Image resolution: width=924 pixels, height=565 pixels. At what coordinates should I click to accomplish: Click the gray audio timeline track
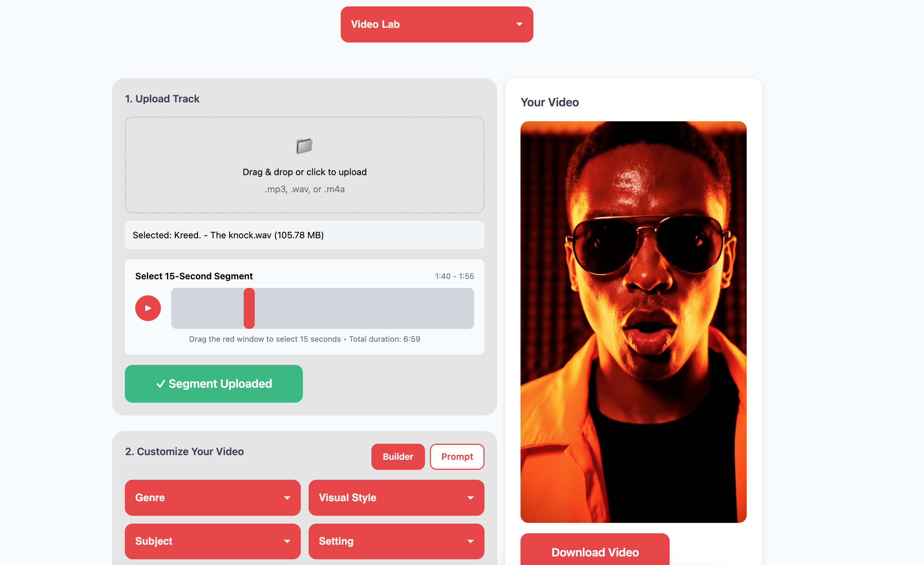coord(360,308)
